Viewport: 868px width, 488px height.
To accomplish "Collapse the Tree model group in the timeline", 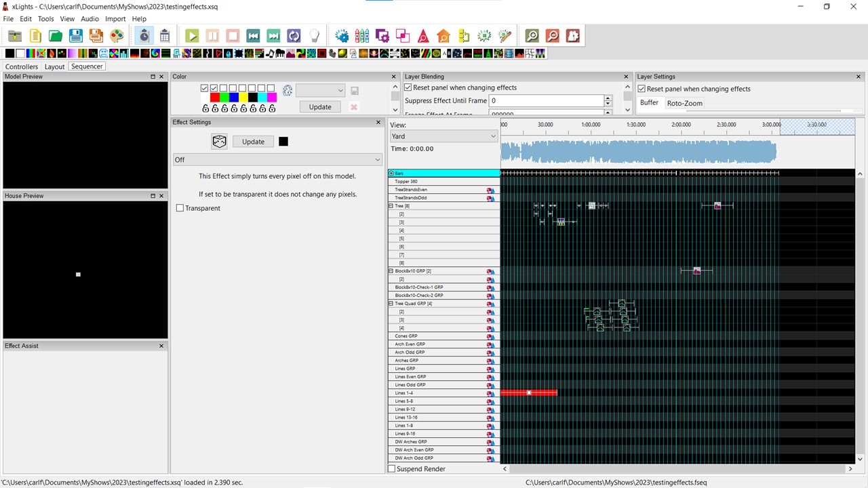I will 391,205.
